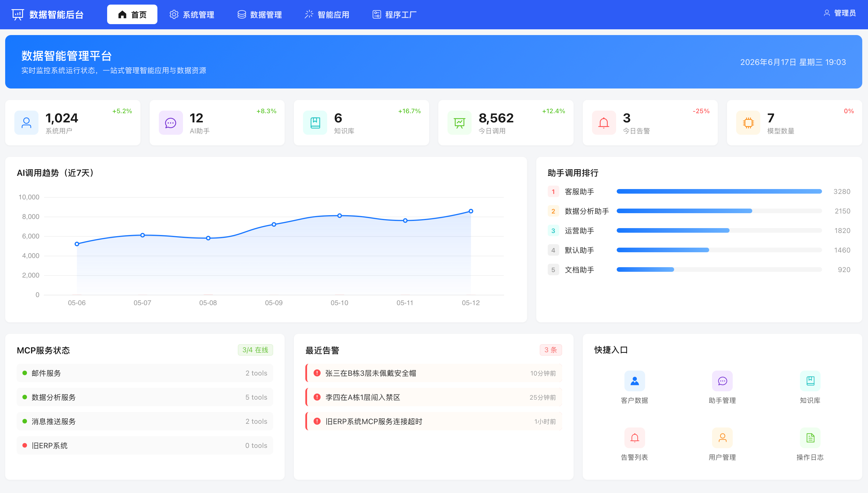Click rank badge 3 in 助手调用排行
Image resolution: width=868 pixels, height=493 pixels.
[x=553, y=231]
